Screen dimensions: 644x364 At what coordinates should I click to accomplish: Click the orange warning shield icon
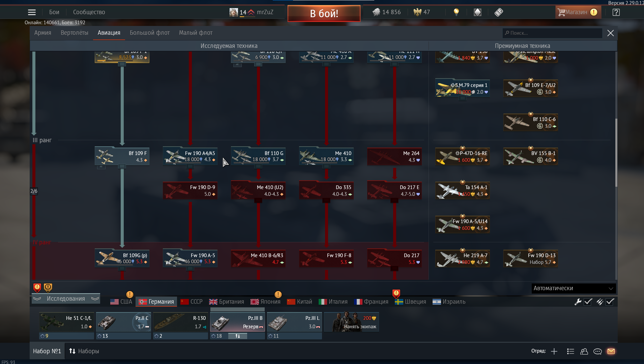48,287
